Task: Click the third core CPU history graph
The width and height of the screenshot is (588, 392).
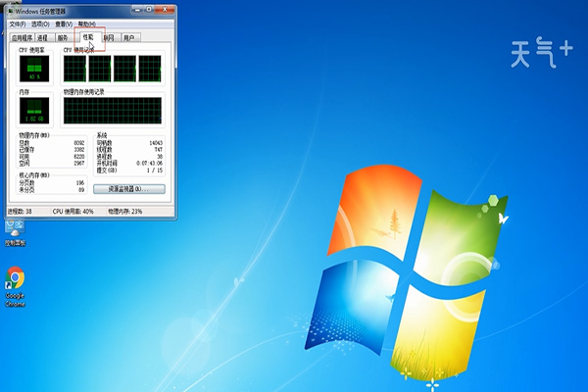Action: pos(124,69)
